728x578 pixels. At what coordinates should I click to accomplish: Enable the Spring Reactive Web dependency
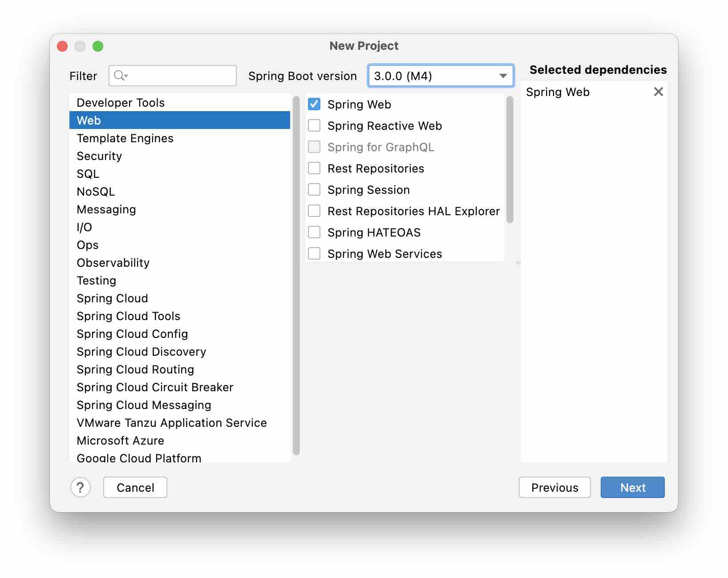pyautogui.click(x=314, y=125)
